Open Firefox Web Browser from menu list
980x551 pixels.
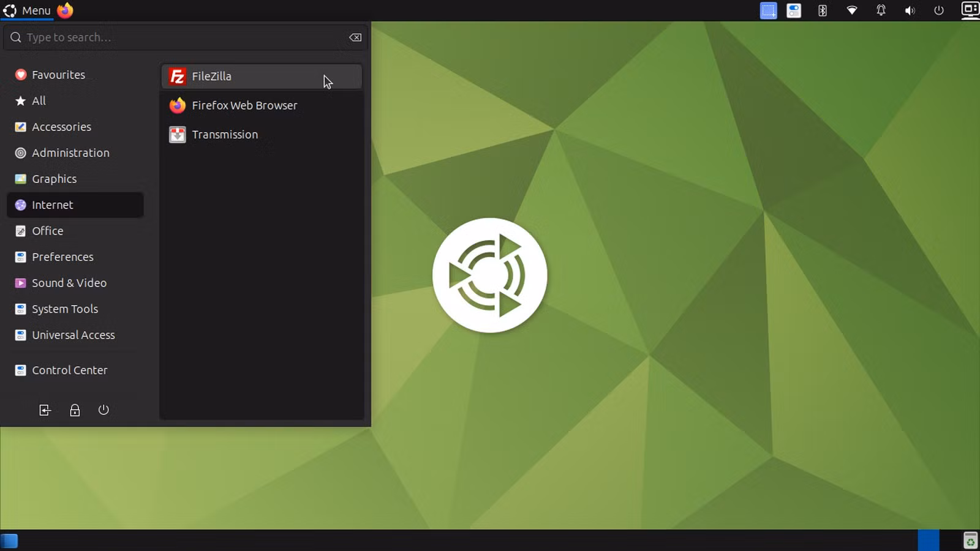[x=262, y=105]
